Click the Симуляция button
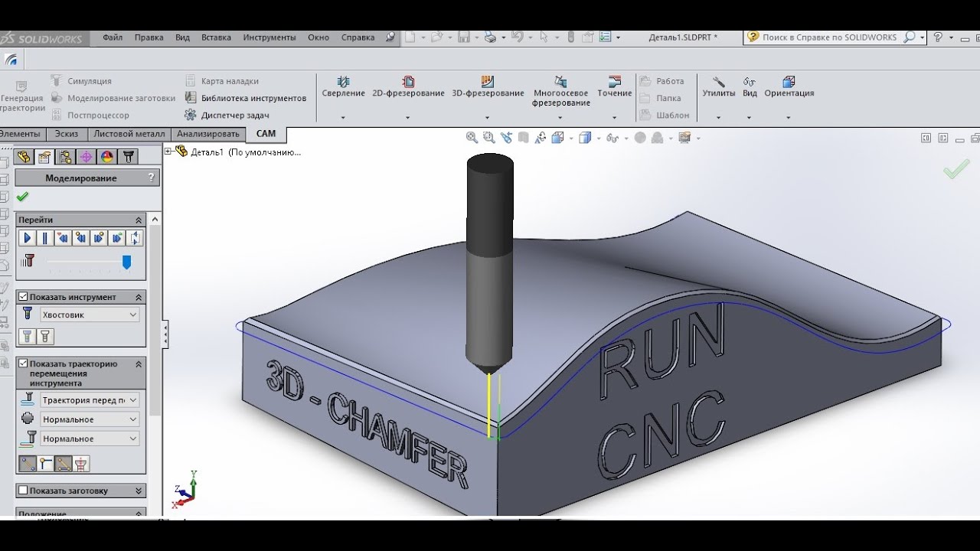The height and width of the screenshot is (551, 980). 81,81
